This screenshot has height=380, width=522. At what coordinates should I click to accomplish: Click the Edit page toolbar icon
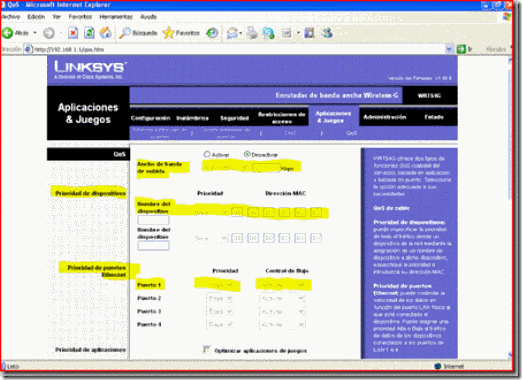tap(287, 33)
